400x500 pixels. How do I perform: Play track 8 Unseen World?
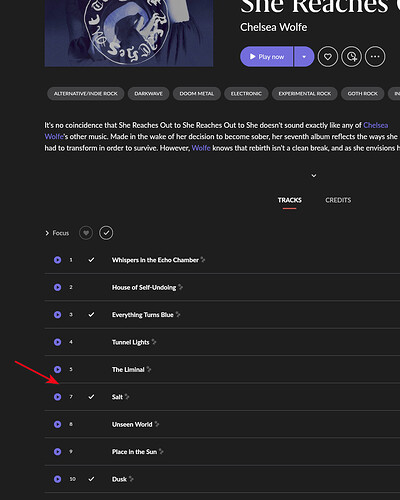58,424
